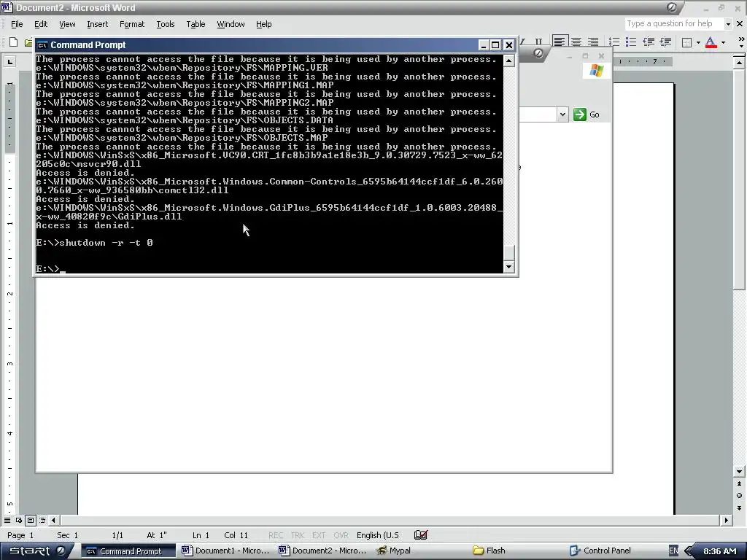The width and height of the screenshot is (747, 560).
Task: Close the Word document with X button
Action: [740, 24]
